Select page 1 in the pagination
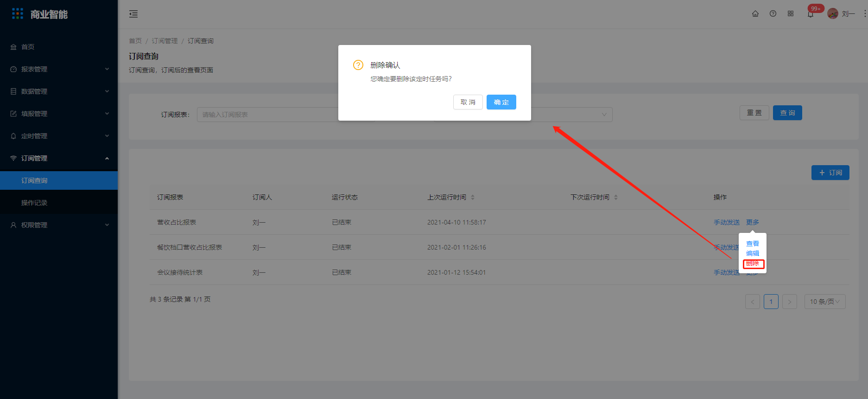Image resolution: width=868 pixels, height=399 pixels. (x=771, y=302)
